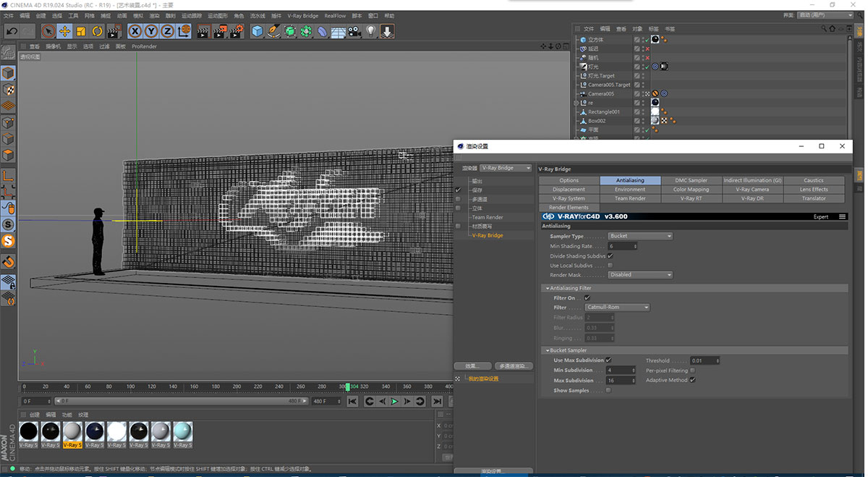Open the ProRender viewport menu
This screenshot has height=477, width=868.
(144, 46)
